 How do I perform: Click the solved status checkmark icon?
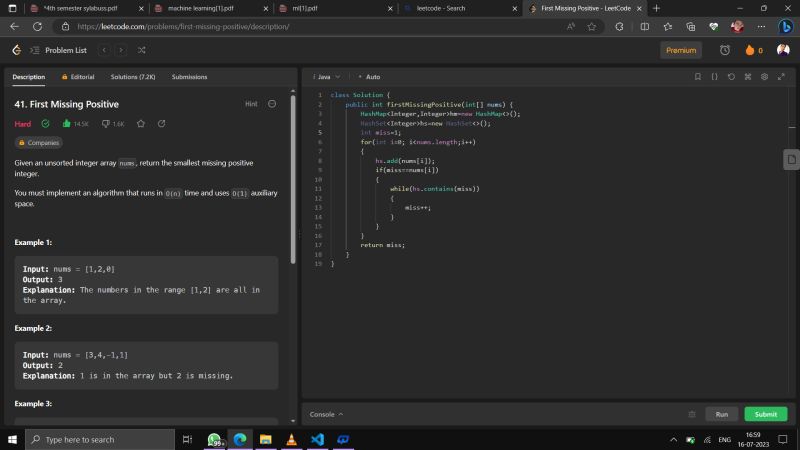pyautogui.click(x=45, y=123)
